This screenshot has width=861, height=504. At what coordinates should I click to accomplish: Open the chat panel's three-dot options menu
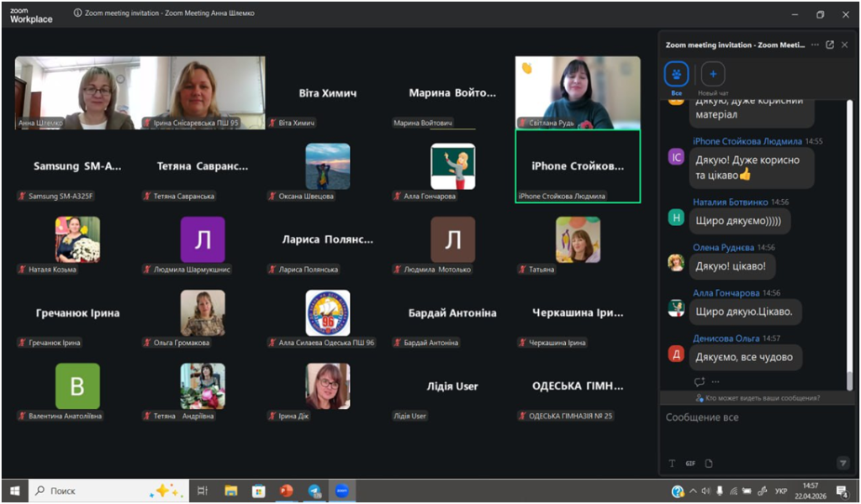[x=815, y=45]
